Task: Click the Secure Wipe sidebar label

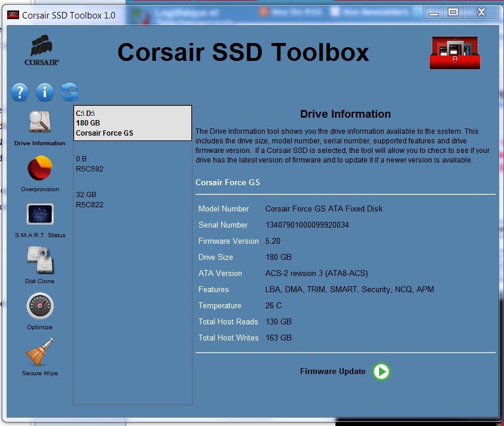Action: tap(40, 373)
